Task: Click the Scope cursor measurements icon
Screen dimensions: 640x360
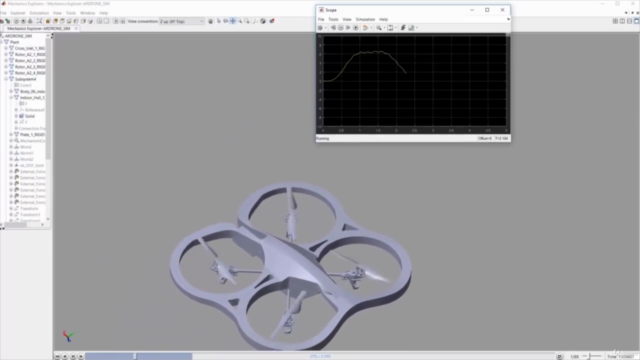Action: click(411, 28)
